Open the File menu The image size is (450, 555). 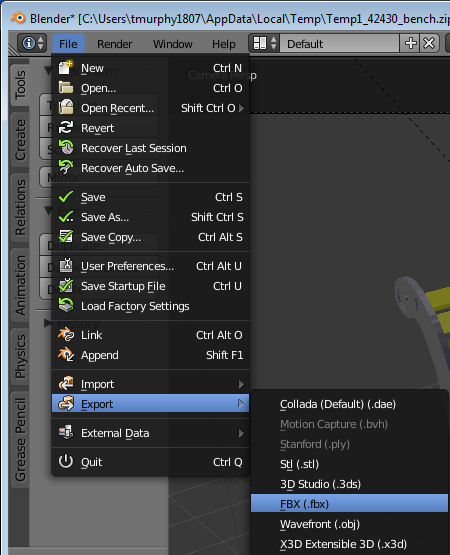(68, 44)
